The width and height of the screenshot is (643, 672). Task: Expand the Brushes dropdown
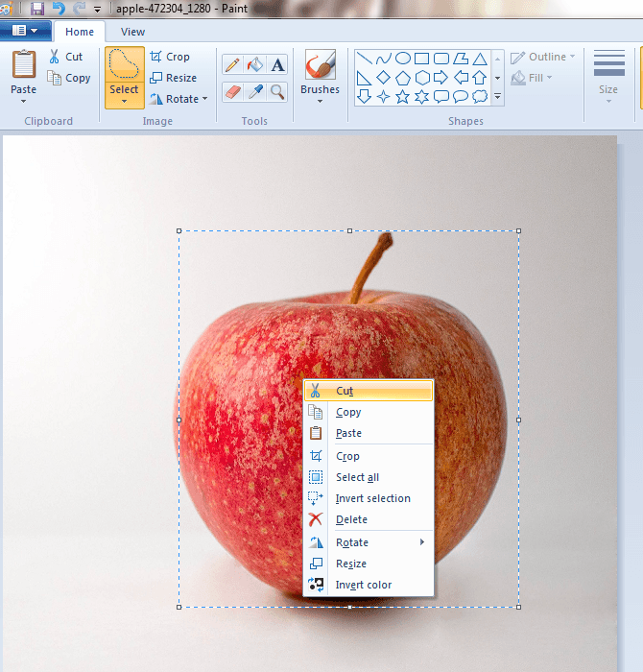320,101
